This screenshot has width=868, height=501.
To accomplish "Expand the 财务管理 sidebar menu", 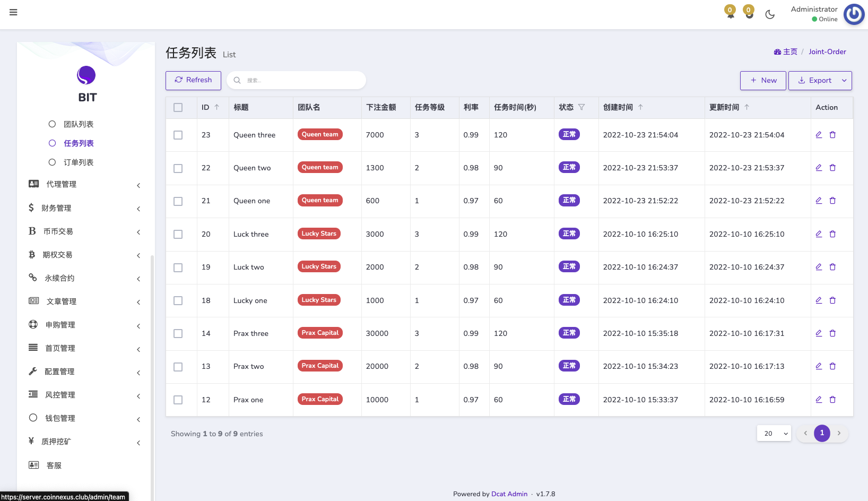I will [85, 208].
